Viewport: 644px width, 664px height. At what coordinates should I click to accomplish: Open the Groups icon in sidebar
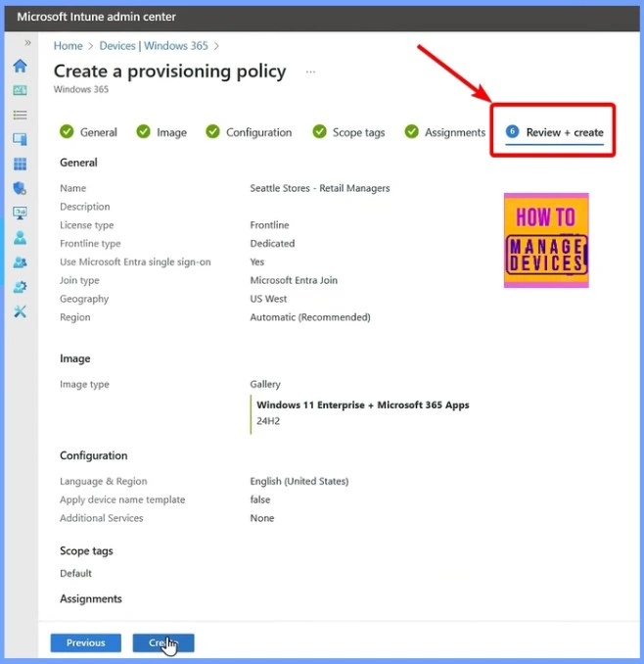pos(20,262)
